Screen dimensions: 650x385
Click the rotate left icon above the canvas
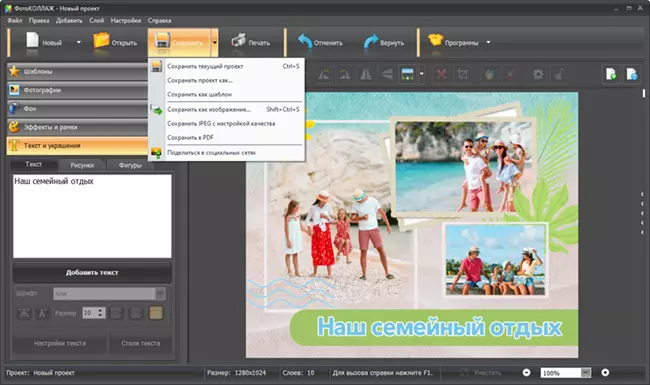click(323, 75)
